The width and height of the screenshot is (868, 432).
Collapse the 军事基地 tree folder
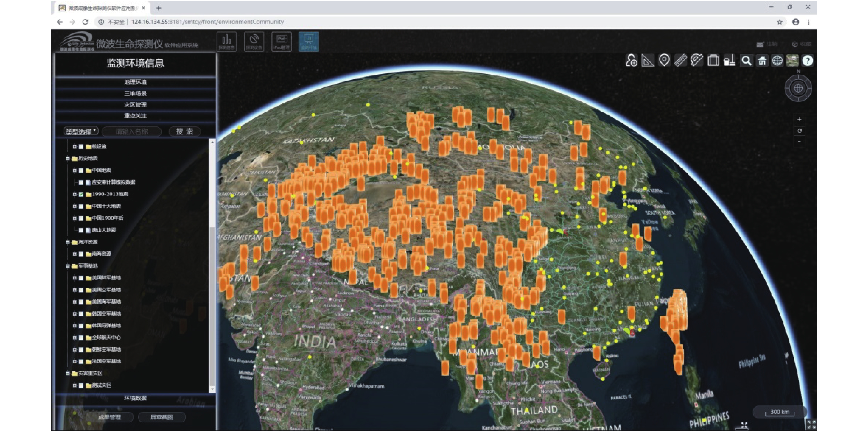(67, 266)
